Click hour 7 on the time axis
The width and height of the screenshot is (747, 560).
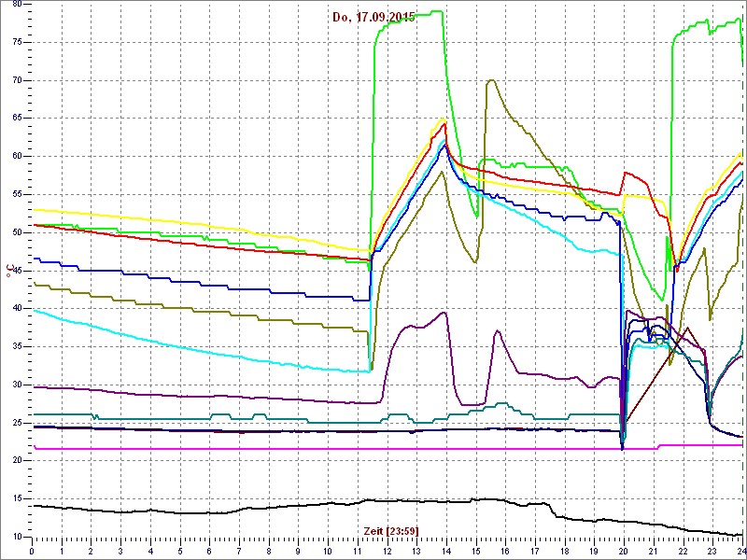tap(239, 552)
